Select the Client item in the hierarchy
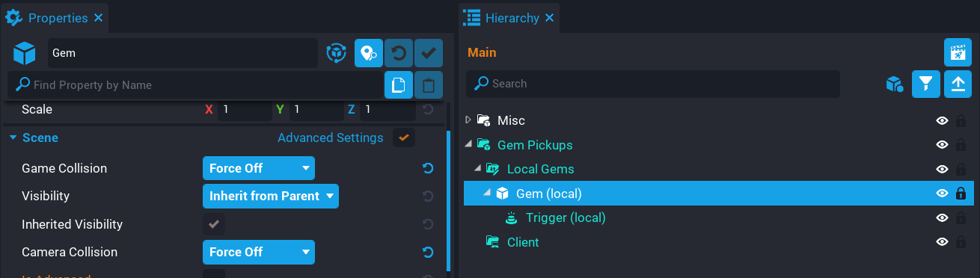This screenshot has width=980, height=278. [x=523, y=242]
